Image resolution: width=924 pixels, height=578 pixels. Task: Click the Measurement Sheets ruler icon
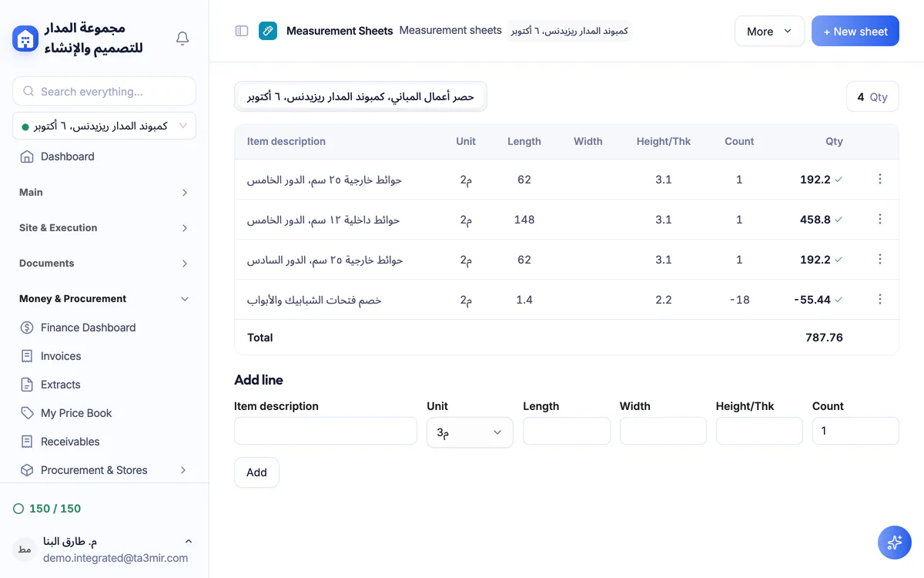[268, 31]
